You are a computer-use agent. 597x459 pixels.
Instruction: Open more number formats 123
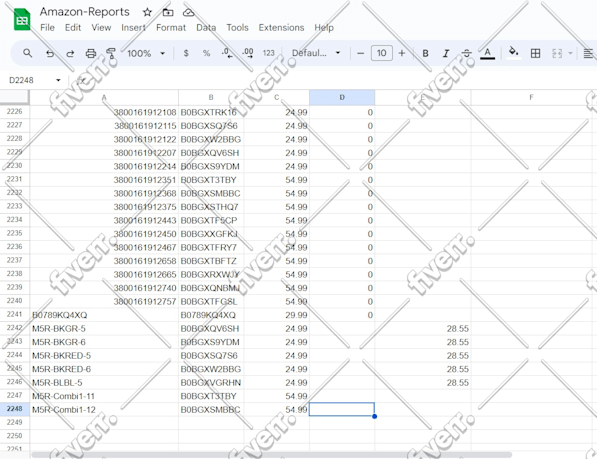click(x=268, y=53)
